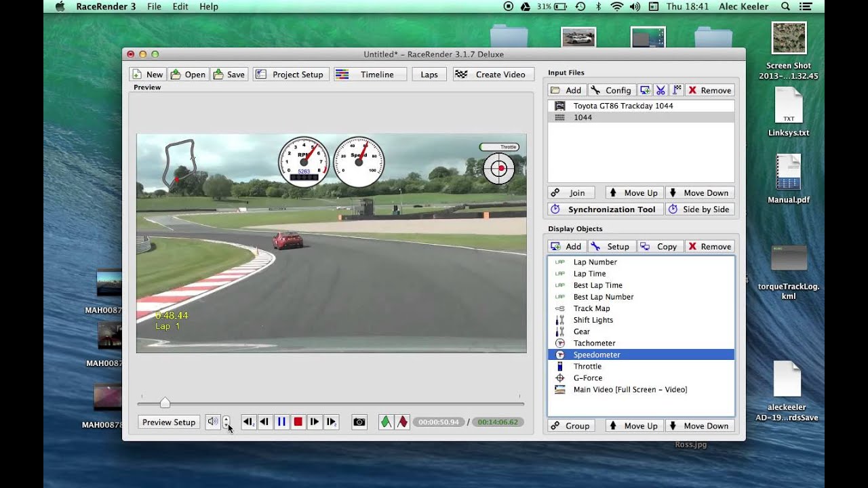Screen dimensions: 868x488
Task: Click the checkered flag icon in Input Files
Action: (x=676, y=90)
